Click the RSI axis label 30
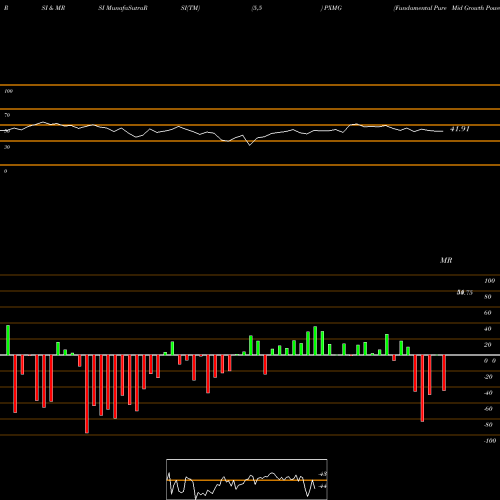This screenshot has height=500, width=500. (x=7, y=147)
